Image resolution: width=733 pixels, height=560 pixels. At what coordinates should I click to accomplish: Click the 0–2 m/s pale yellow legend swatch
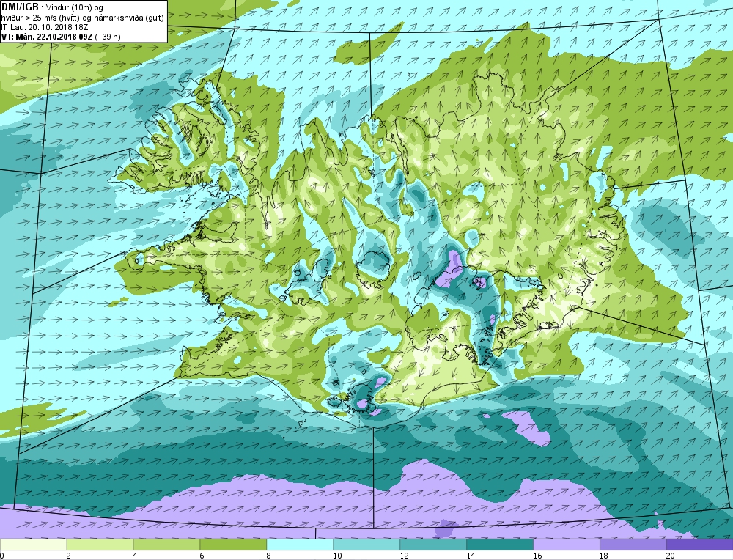click(33, 545)
